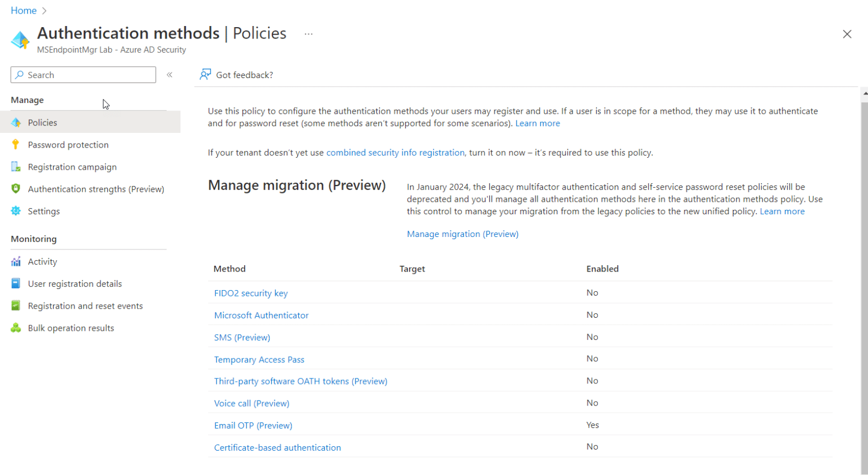Click the combined security info registration link

394,152
